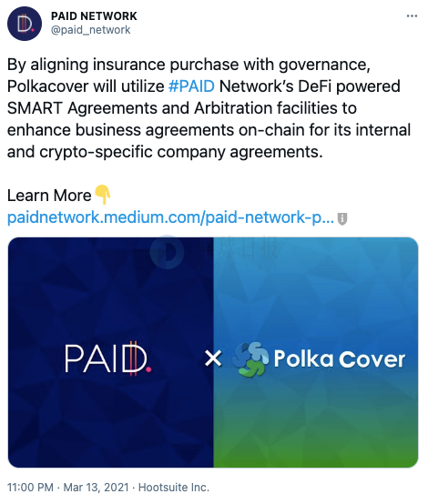Click the Polka Cover swirl logo
The width and height of the screenshot is (428, 504).
[251, 358]
